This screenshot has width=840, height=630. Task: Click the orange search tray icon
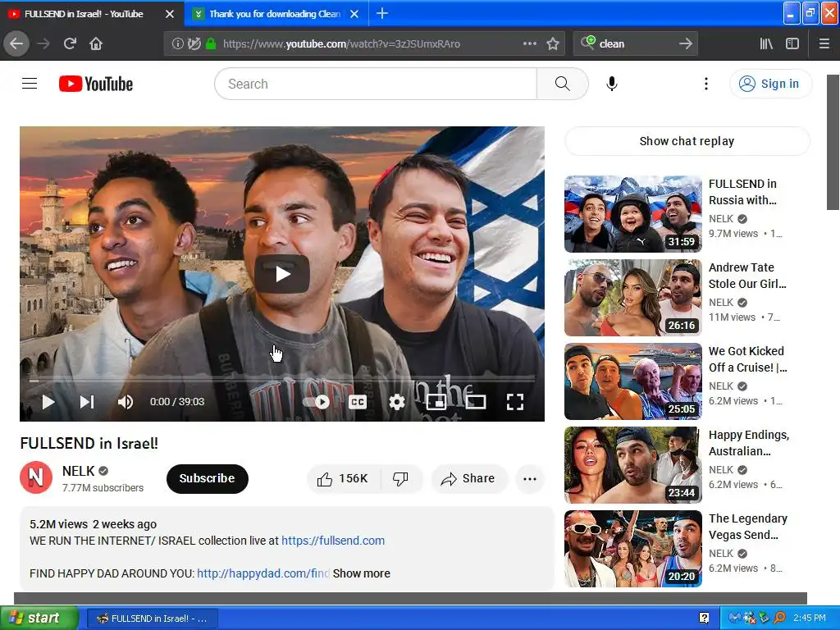[x=779, y=618]
